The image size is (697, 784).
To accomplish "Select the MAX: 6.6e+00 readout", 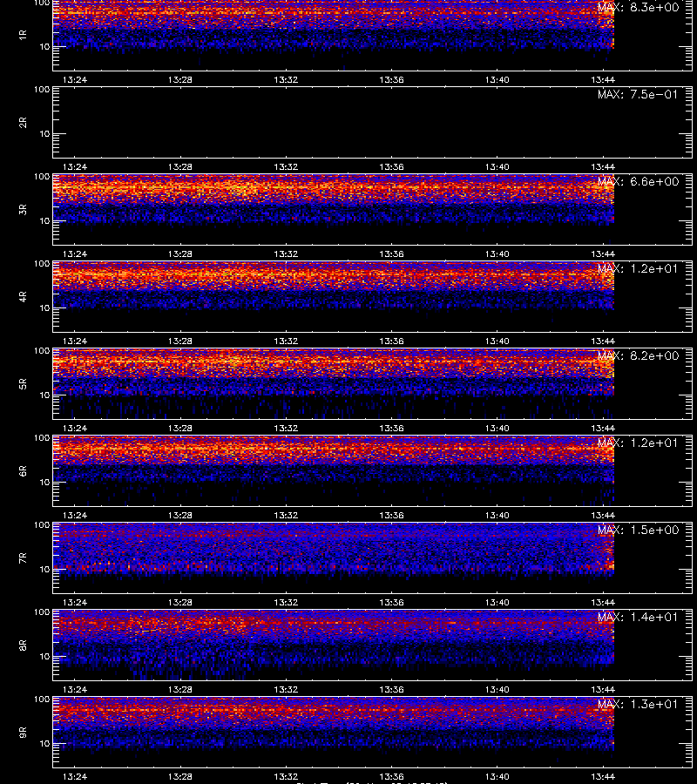I will (x=638, y=181).
